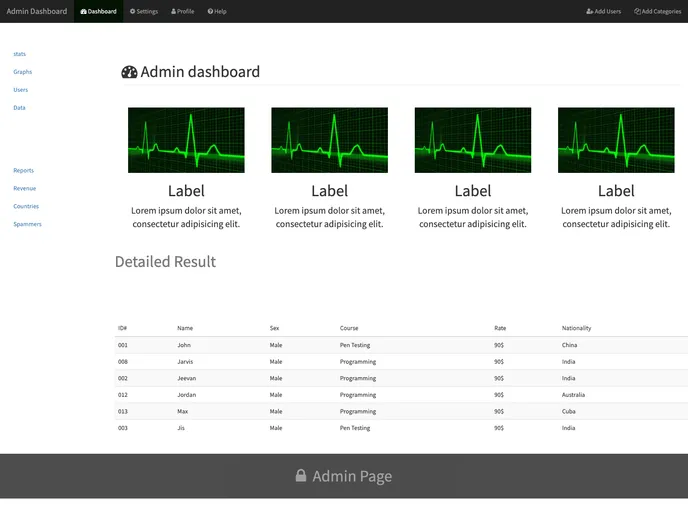The height and width of the screenshot is (512, 688).
Task: Select Add Categories in navbar
Action: coord(657,11)
